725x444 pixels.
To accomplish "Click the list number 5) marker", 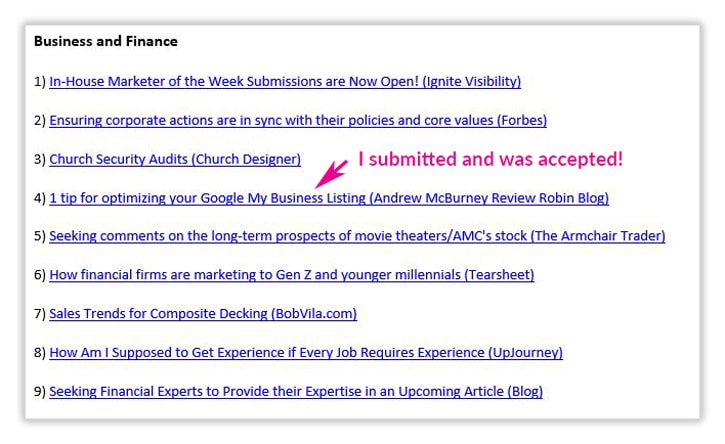I will click(x=40, y=236).
